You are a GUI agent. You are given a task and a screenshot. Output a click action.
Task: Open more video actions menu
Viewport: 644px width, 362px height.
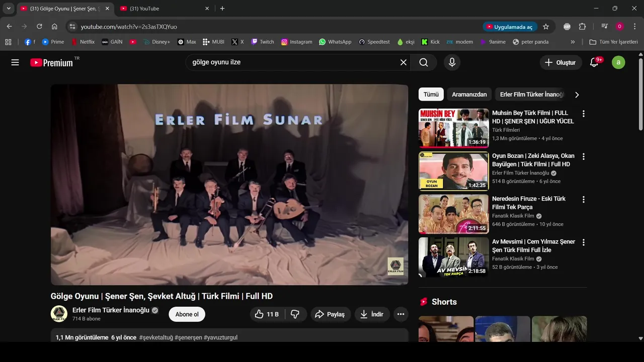tap(400, 314)
